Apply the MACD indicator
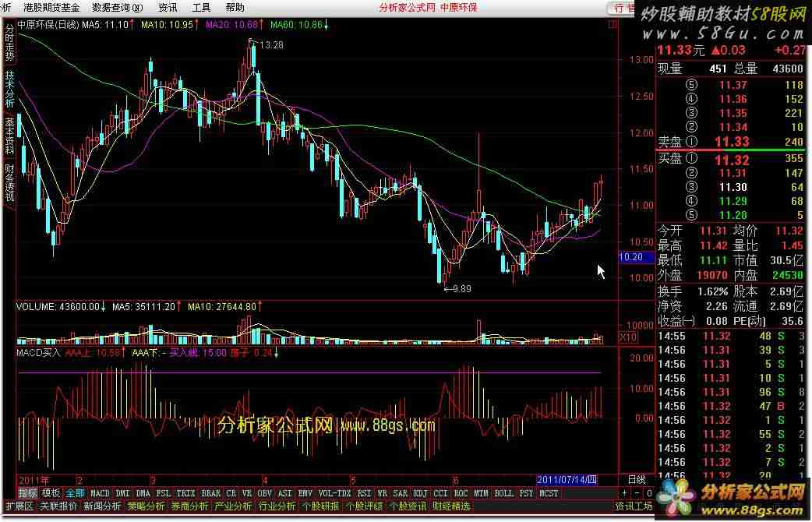The width and height of the screenshot is (812, 522). tap(100, 493)
